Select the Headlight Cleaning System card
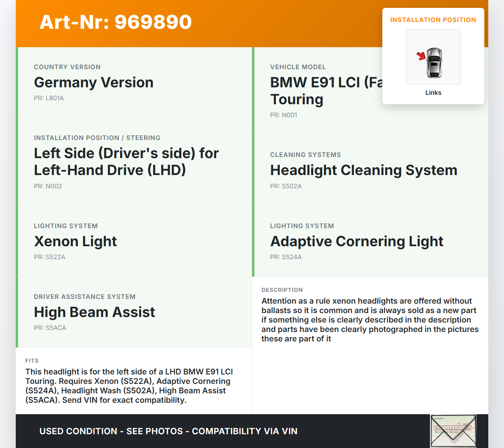 (x=363, y=170)
